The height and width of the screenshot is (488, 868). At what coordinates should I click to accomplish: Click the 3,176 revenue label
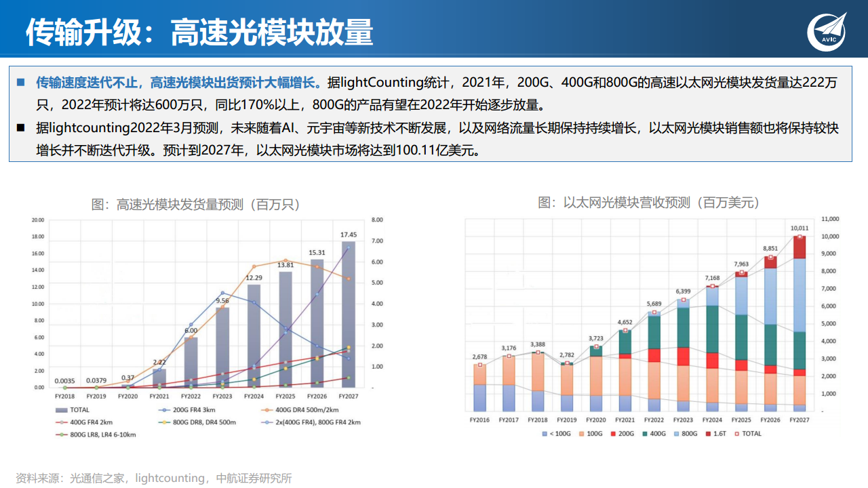coord(509,348)
